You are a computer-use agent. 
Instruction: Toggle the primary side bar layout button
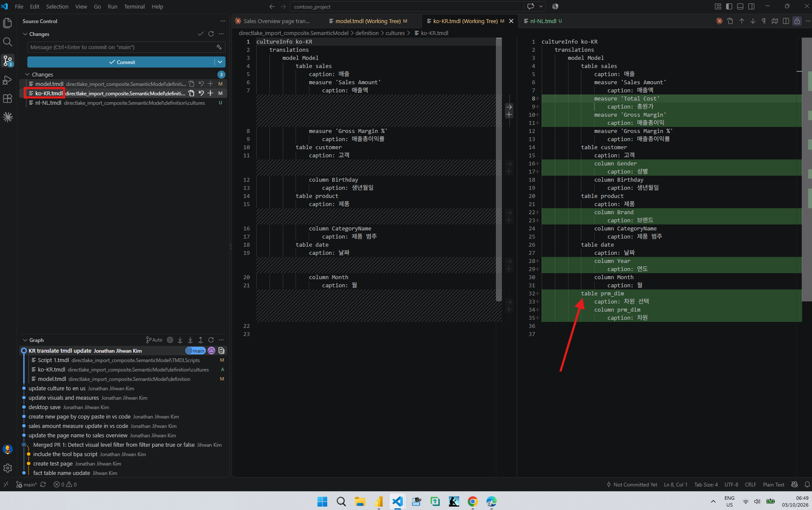click(729, 6)
